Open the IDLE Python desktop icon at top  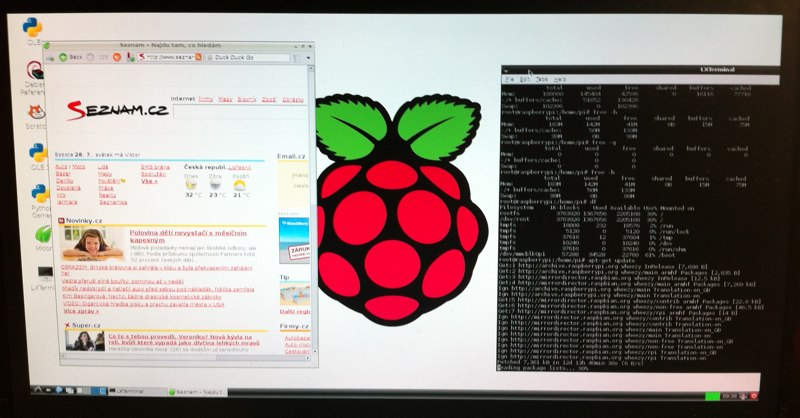click(32, 28)
